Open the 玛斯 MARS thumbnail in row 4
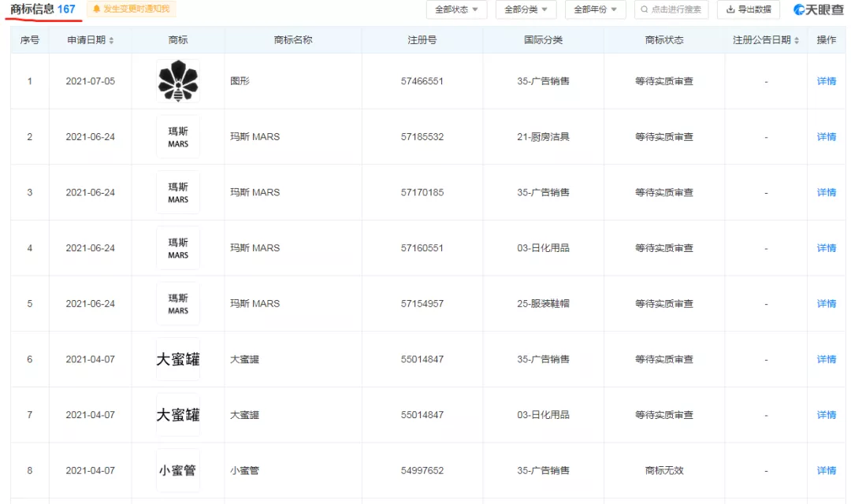Viewport: 851px width, 504px height. pos(178,248)
